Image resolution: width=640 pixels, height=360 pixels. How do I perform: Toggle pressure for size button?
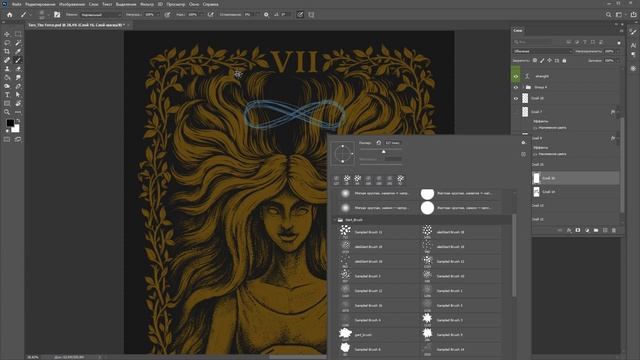point(300,15)
